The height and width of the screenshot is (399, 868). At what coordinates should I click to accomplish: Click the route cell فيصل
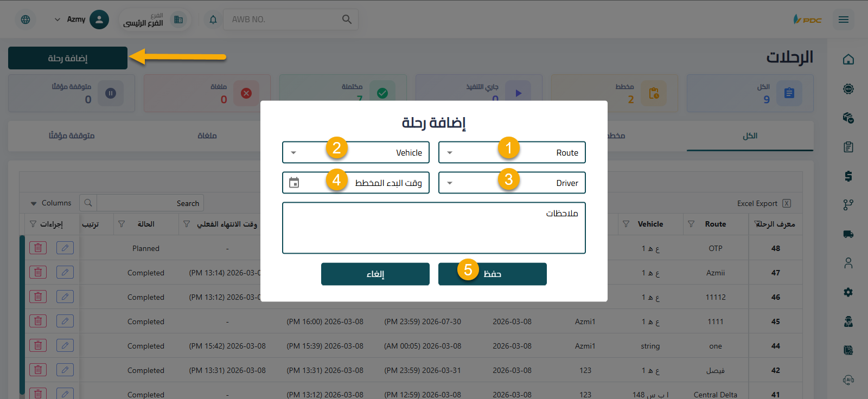716,370
